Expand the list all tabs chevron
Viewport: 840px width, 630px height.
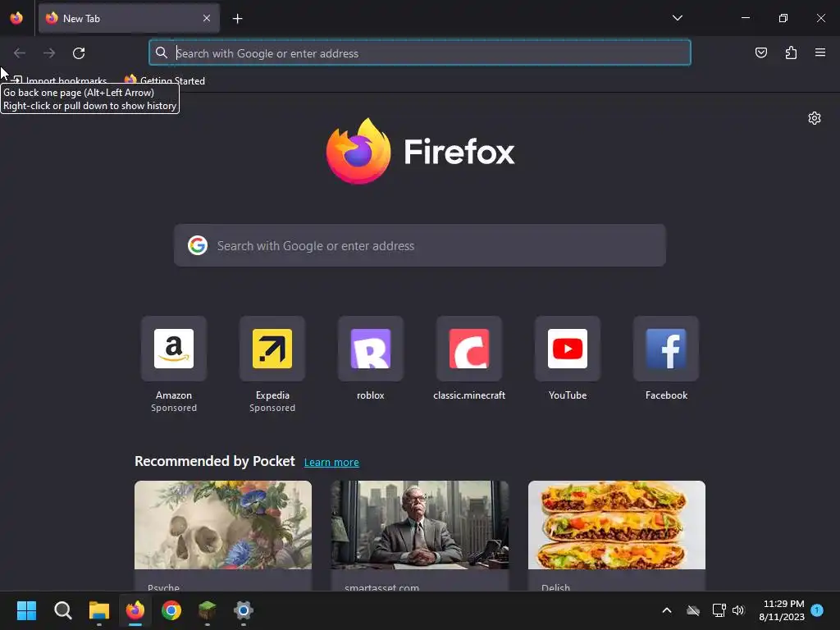click(677, 18)
